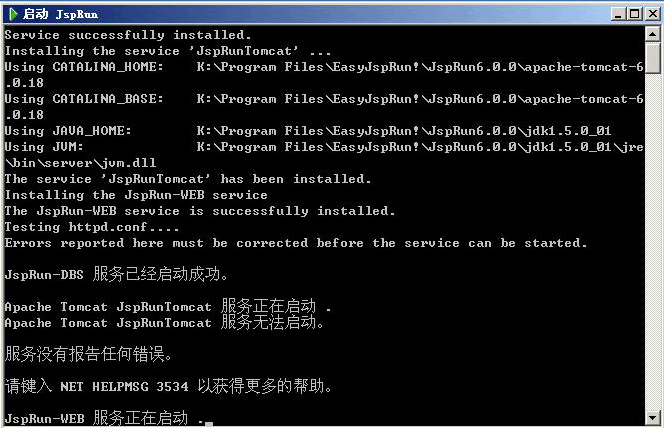Click the scrollbar up arrow

pyautogui.click(x=653, y=33)
